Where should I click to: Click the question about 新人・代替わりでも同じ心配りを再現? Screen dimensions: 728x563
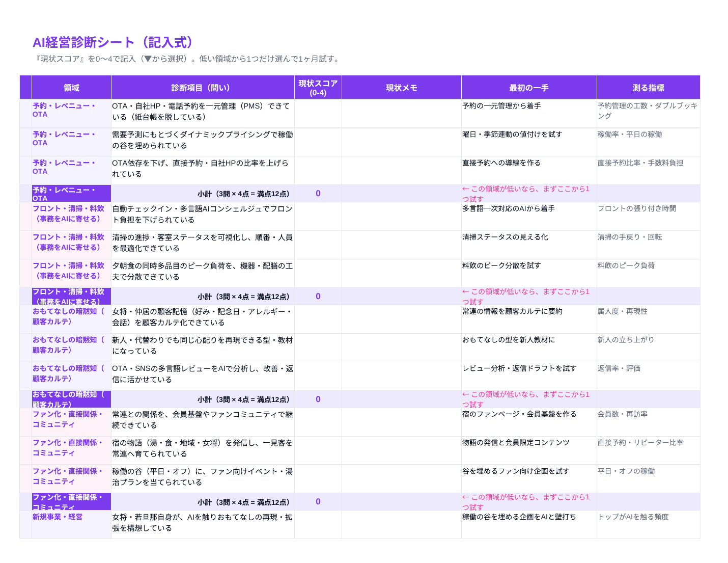tap(203, 347)
